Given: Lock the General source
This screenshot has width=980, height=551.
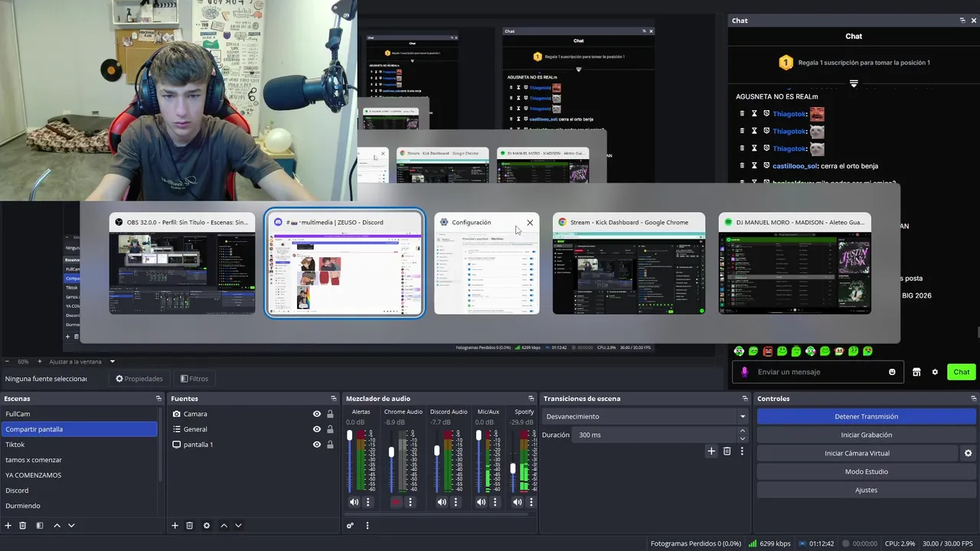Looking at the screenshot, I should (330, 429).
